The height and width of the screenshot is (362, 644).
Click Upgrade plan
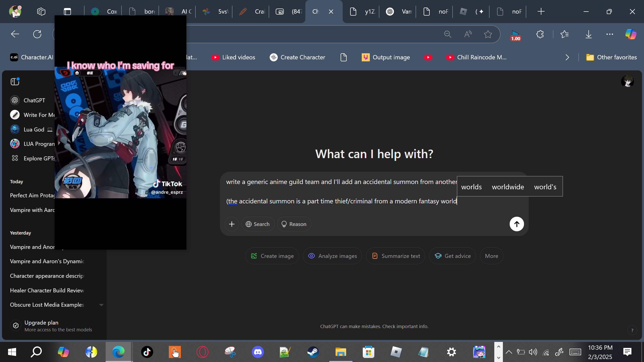pos(52,326)
